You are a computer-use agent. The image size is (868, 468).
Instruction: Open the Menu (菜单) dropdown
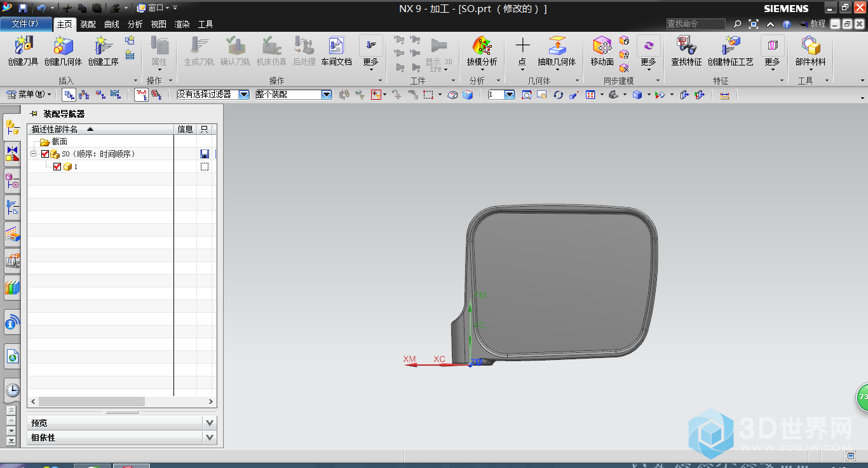pos(29,95)
